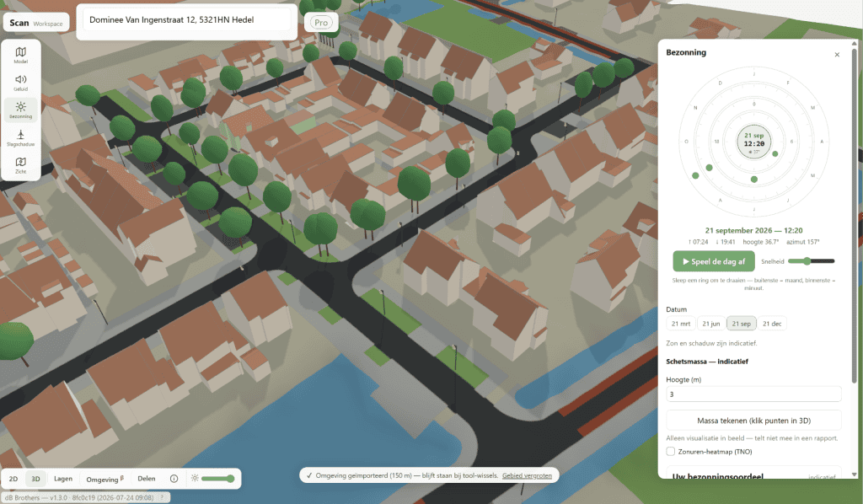Click the address search field
This screenshot has width=863, height=504.
[187, 20]
